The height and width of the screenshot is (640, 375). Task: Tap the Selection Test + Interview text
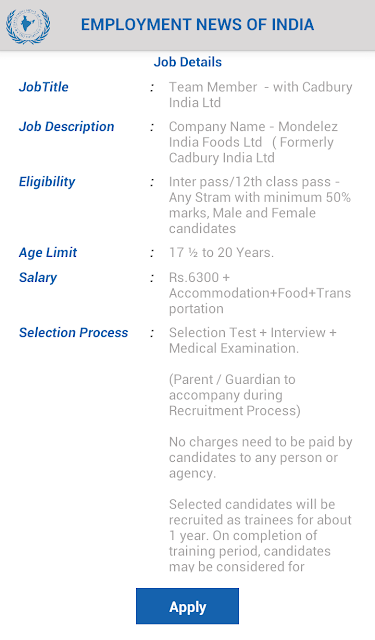tap(253, 340)
